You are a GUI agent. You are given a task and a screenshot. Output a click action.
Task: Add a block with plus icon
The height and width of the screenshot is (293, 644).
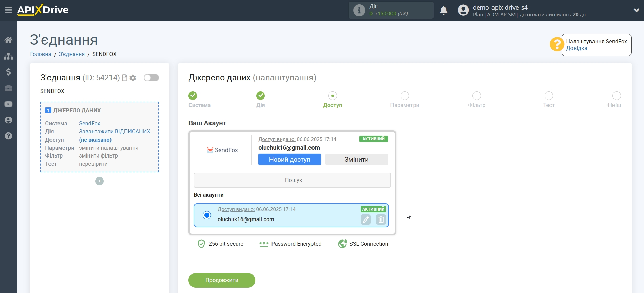99,181
